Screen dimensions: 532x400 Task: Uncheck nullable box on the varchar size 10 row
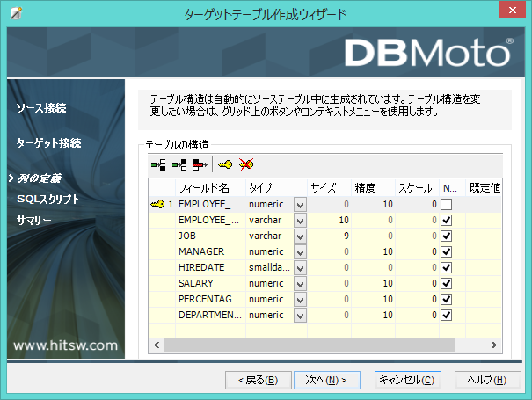tap(446, 220)
